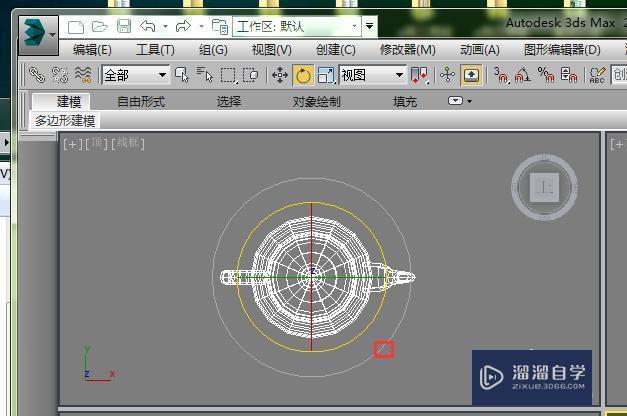Toggle Window/Crossing selection mode

coord(251,75)
